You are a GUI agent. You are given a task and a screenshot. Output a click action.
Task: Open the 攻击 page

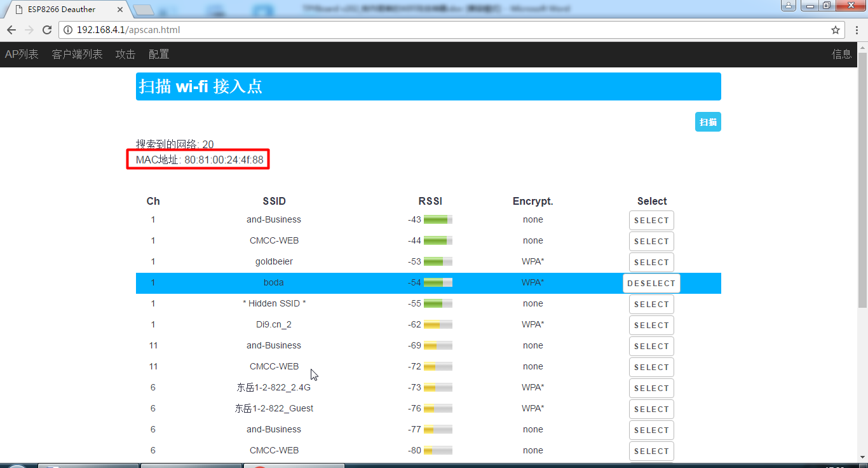point(125,55)
